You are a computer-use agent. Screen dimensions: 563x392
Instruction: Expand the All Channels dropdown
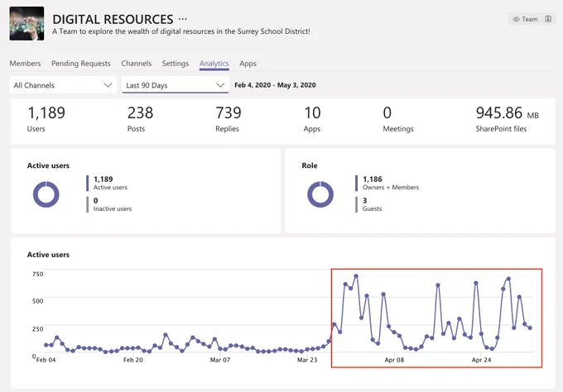[63, 85]
